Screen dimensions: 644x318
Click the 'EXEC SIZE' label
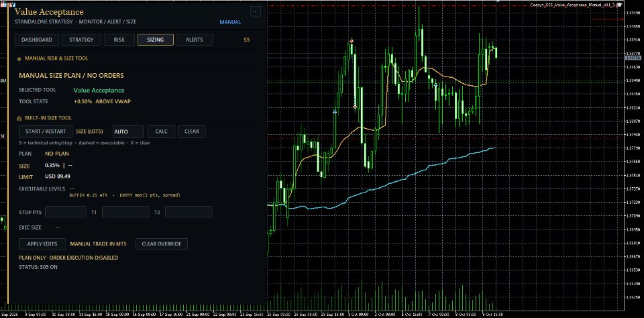[x=30, y=227]
